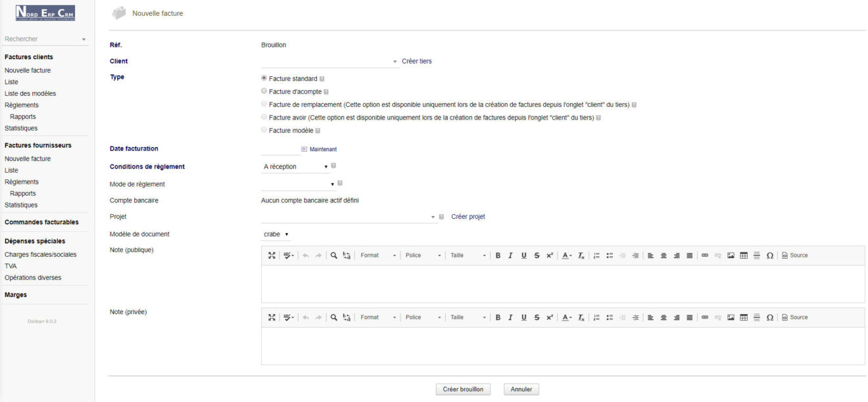This screenshot has height=402, width=868.
Task: Choose the Facture modèle invoice type
Action: click(264, 130)
